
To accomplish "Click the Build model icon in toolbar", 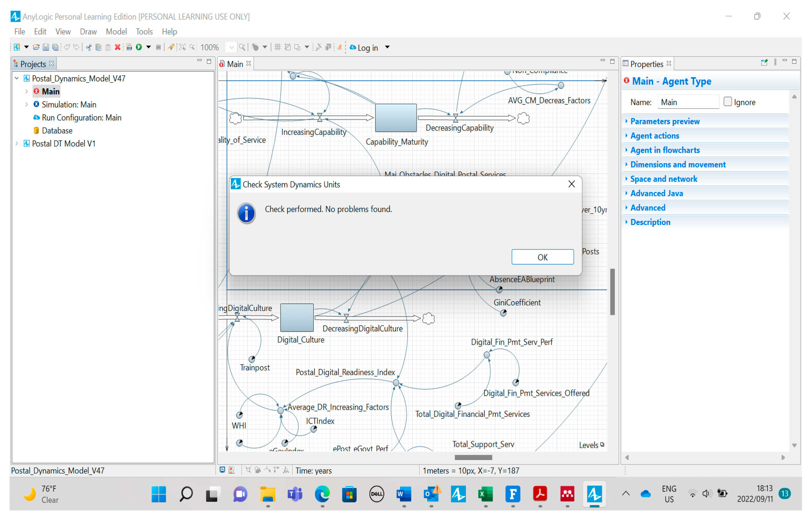I will tap(129, 47).
